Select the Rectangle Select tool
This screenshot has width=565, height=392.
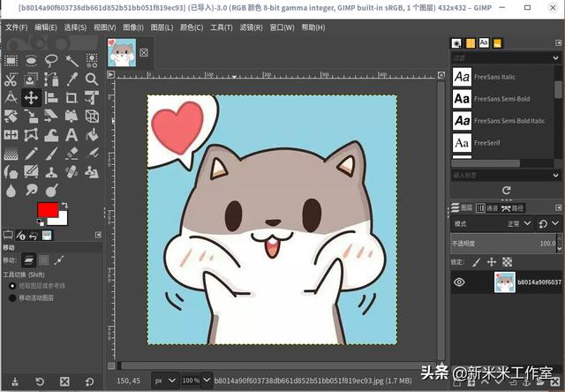(x=11, y=61)
